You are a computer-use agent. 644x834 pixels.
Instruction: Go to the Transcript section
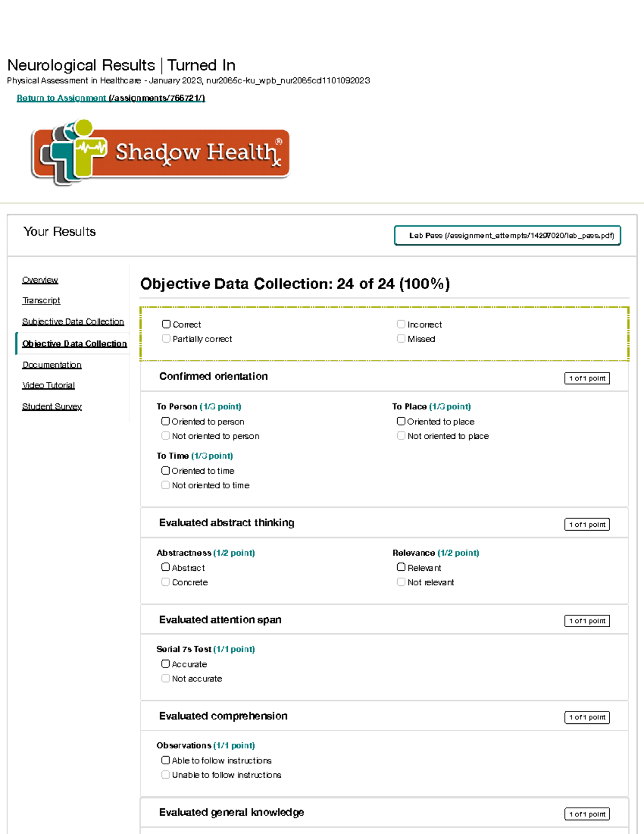click(x=41, y=300)
